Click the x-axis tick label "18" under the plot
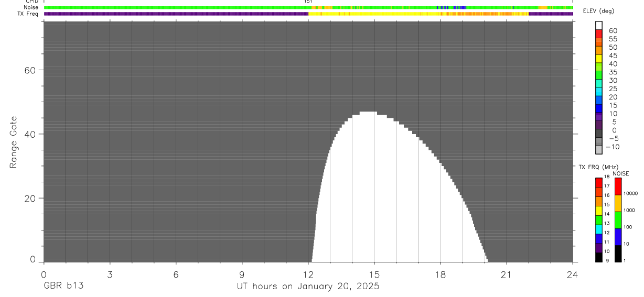 click(441, 274)
